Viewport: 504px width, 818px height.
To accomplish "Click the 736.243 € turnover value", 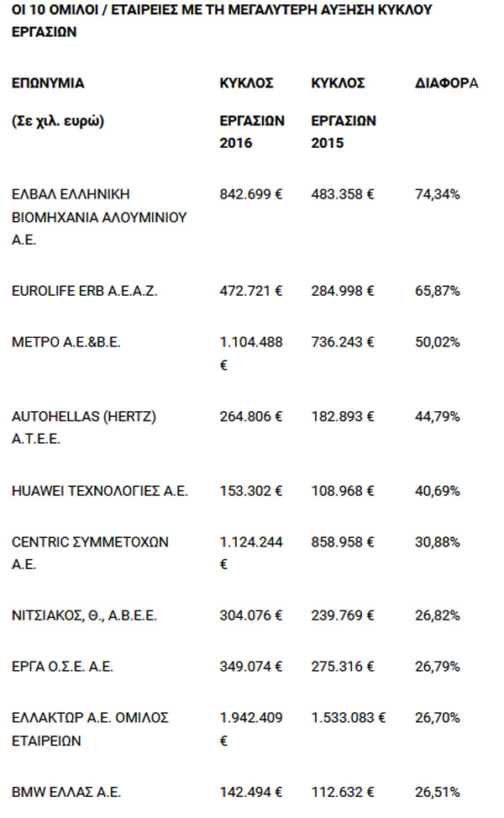I will coord(343,342).
